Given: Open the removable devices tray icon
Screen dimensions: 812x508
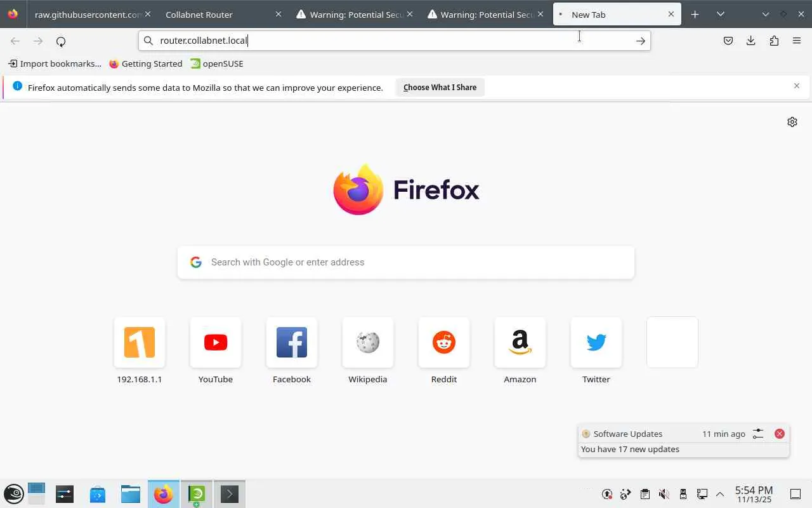Looking at the screenshot, I should (x=683, y=494).
